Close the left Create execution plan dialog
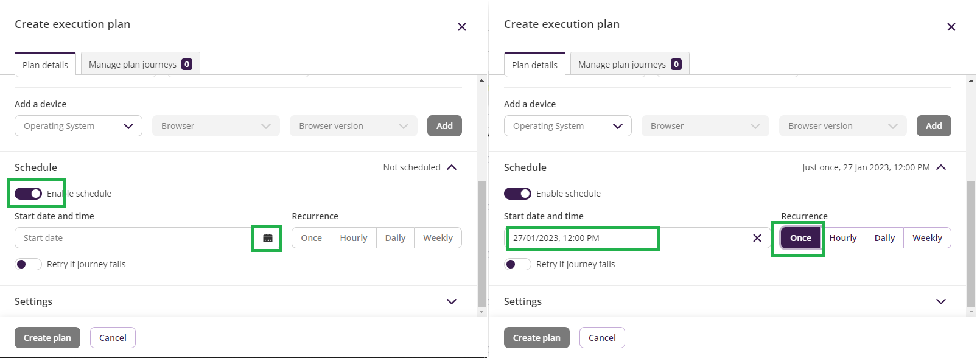 (462, 27)
